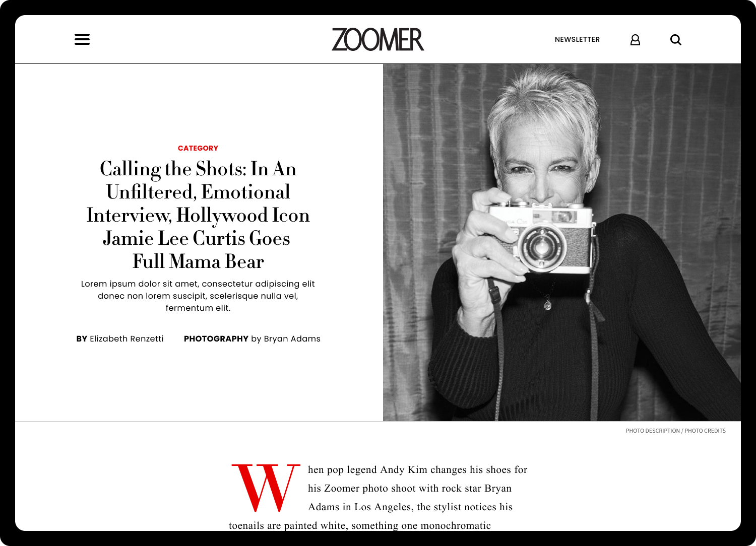Click the vintage camera in the photo
756x546 pixels.
pyautogui.click(x=542, y=237)
